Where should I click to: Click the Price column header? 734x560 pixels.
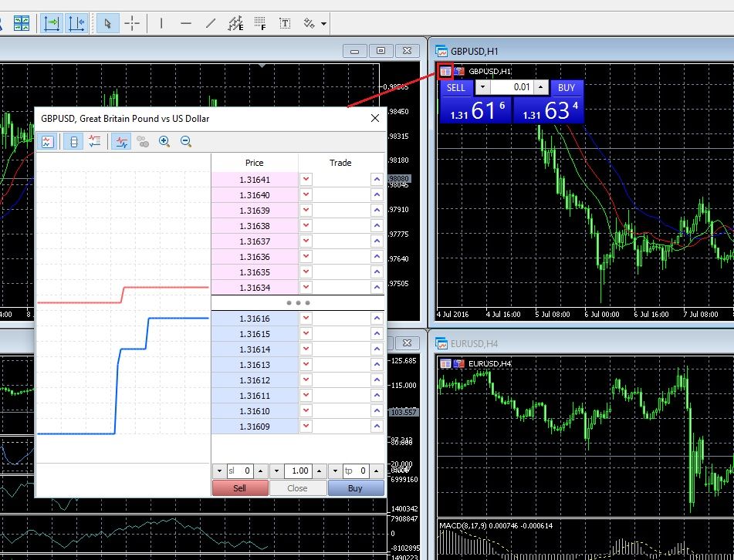[x=255, y=162]
